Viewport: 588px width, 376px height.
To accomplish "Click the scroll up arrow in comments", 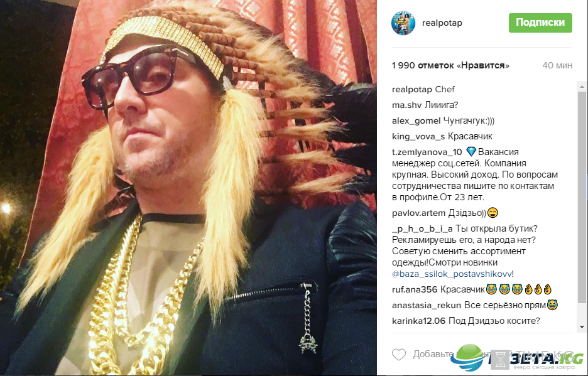I will tap(582, 87).
